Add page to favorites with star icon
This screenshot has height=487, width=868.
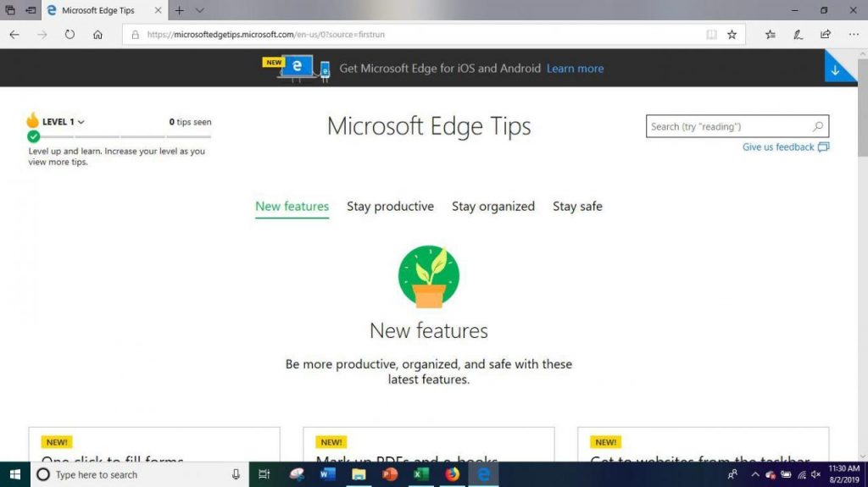click(732, 35)
